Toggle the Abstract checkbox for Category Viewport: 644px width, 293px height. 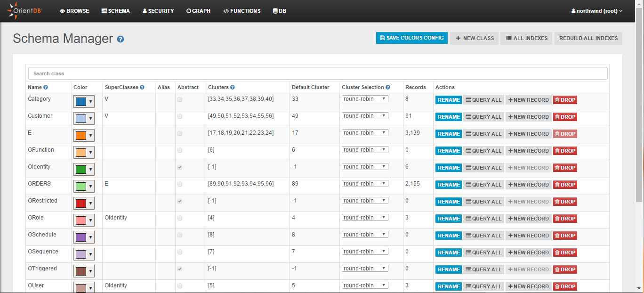180,99
